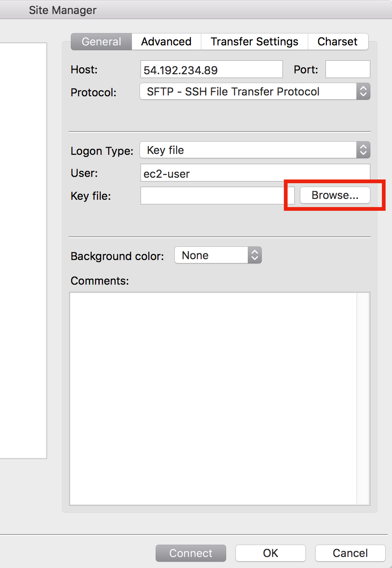Click the Cancel button
Viewport: 392px width, 568px height.
pyautogui.click(x=350, y=553)
